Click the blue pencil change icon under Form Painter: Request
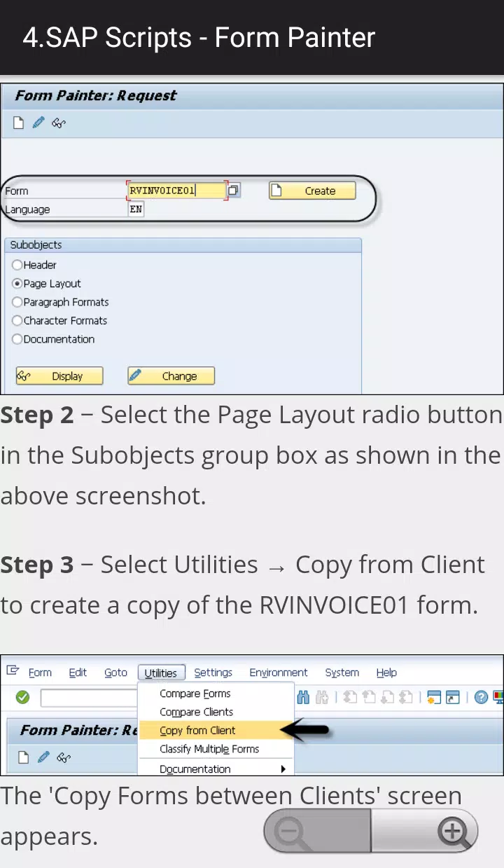The width and height of the screenshot is (504, 868). click(38, 123)
